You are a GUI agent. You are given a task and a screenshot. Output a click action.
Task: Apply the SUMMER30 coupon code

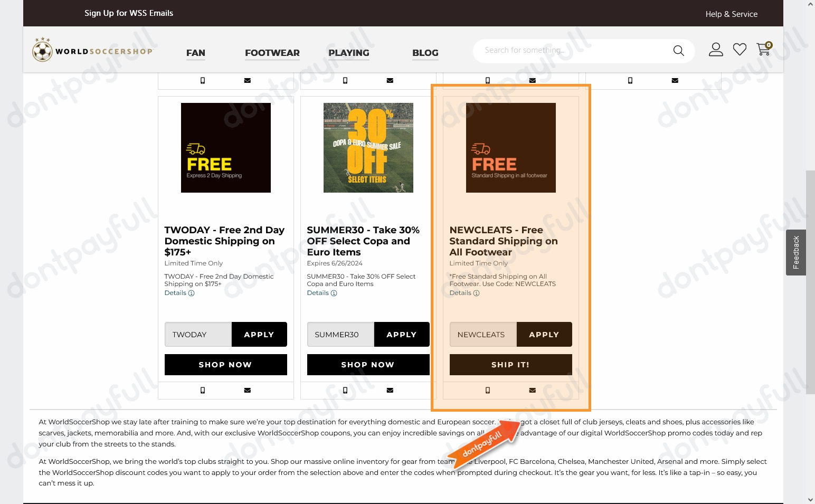click(x=401, y=335)
